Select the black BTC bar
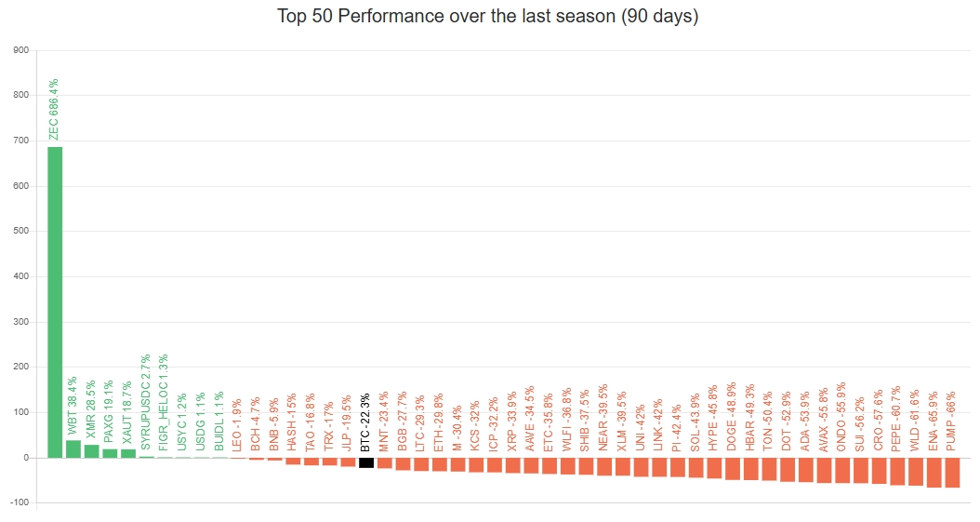980x522 pixels. (x=366, y=462)
